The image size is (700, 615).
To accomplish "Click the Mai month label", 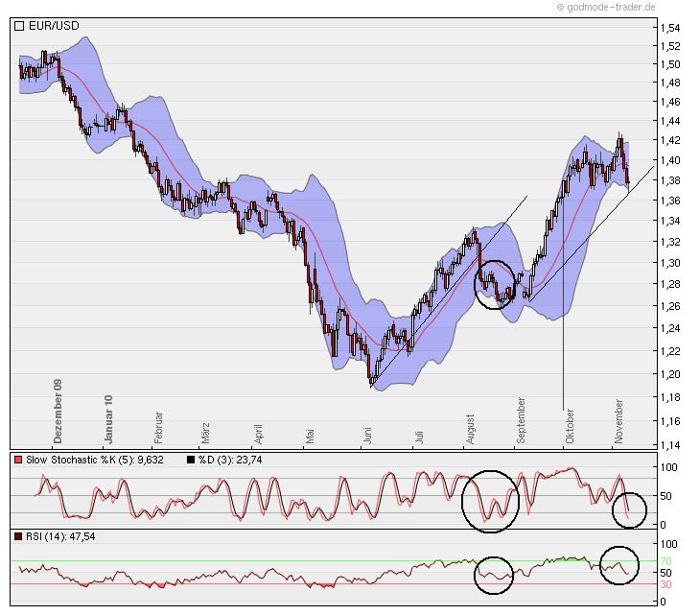I will [310, 437].
